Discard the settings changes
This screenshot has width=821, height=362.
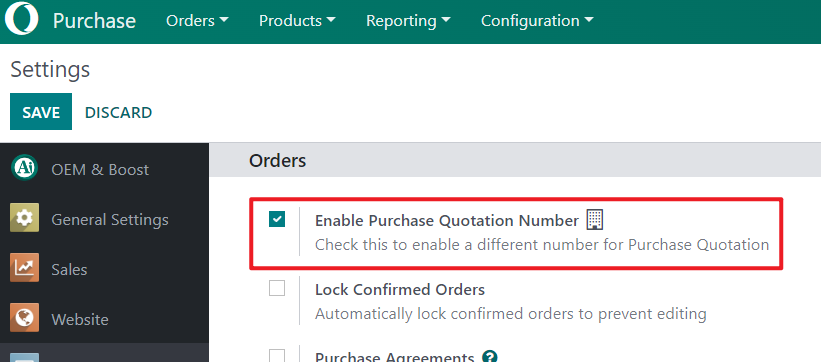(x=118, y=113)
